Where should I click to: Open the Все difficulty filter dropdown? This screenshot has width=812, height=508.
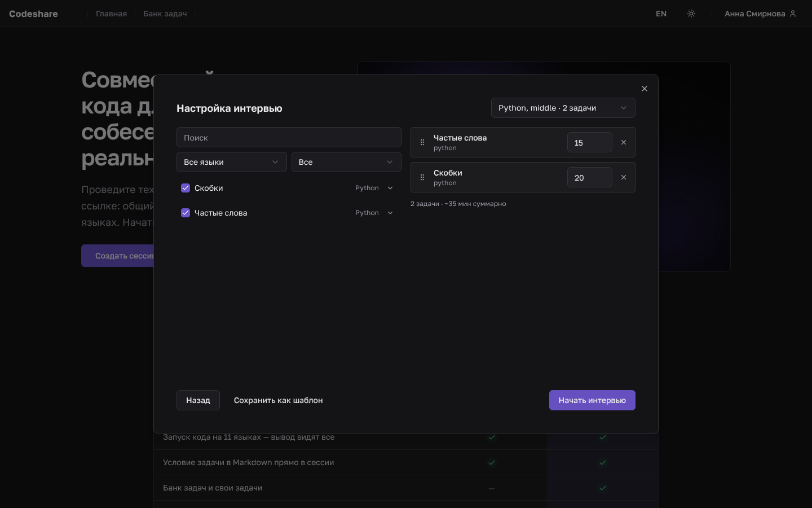click(346, 162)
